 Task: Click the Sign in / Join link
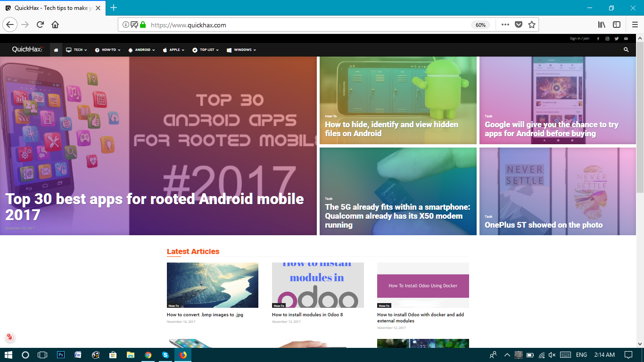[x=579, y=39]
